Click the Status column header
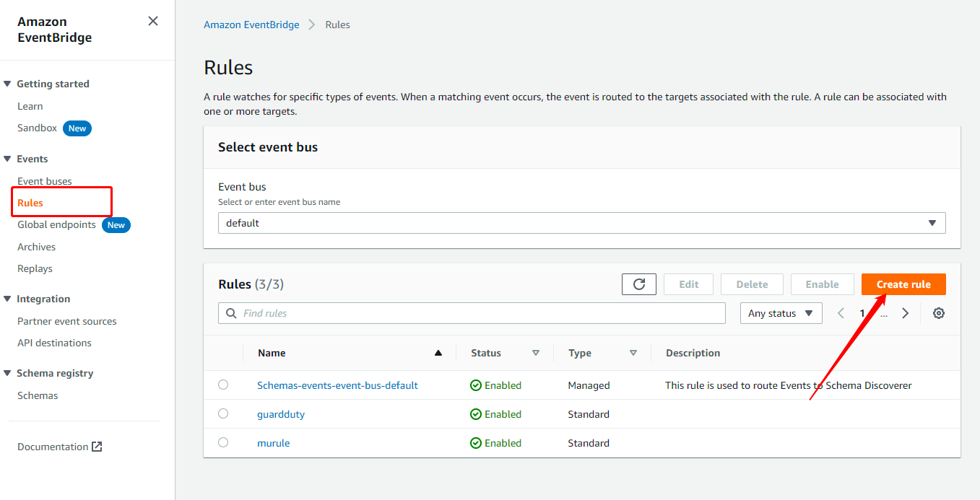The width and height of the screenshot is (980, 500). click(x=486, y=353)
